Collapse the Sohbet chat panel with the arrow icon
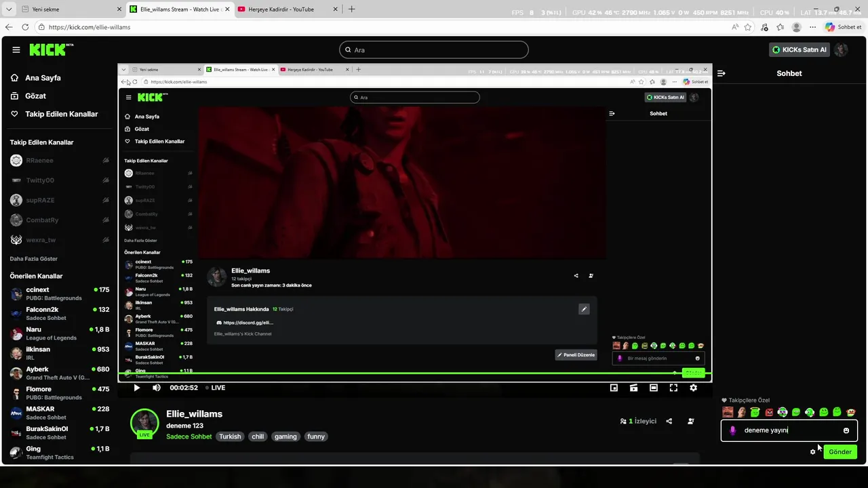Image resolution: width=868 pixels, height=488 pixels. pyautogui.click(x=722, y=73)
